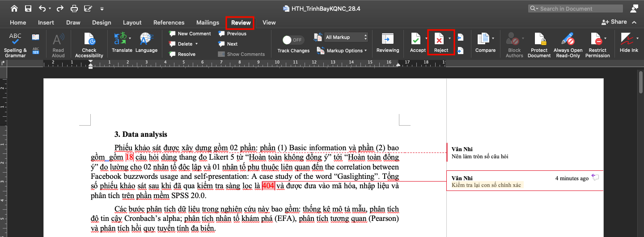
Task: Jump to previous tracked change arrow icon
Action: coord(461,37)
